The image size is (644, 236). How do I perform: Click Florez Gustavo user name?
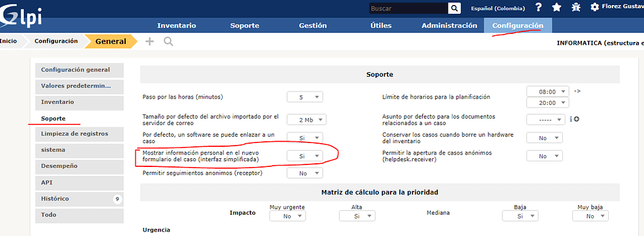coord(623,7)
